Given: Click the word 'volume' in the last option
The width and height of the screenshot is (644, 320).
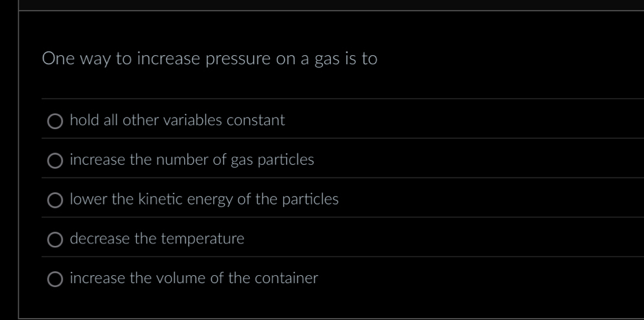Looking at the screenshot, I should coord(178,278).
